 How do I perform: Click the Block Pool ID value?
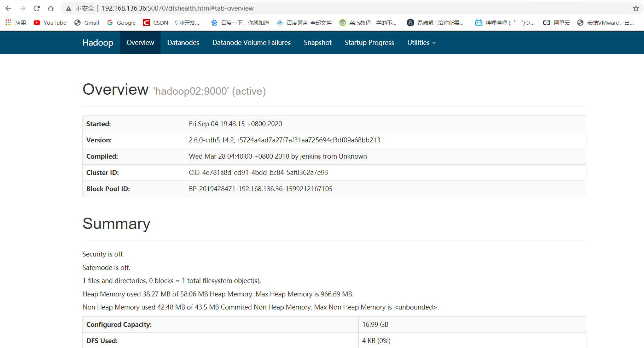[x=261, y=189]
